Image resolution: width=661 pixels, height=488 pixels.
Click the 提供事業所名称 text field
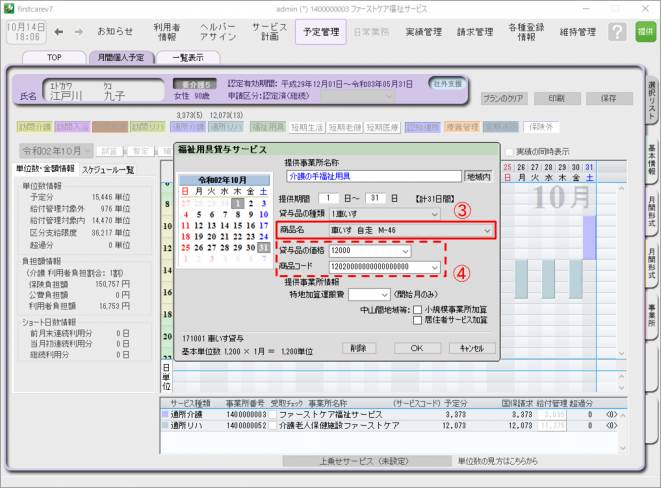367,175
